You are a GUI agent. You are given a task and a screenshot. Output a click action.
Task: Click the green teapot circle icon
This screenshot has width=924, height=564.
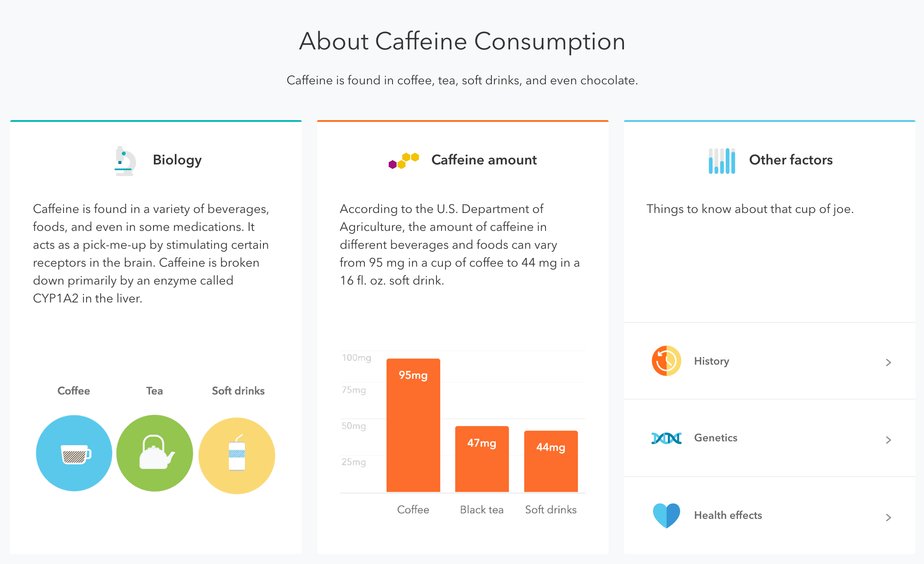(x=155, y=453)
